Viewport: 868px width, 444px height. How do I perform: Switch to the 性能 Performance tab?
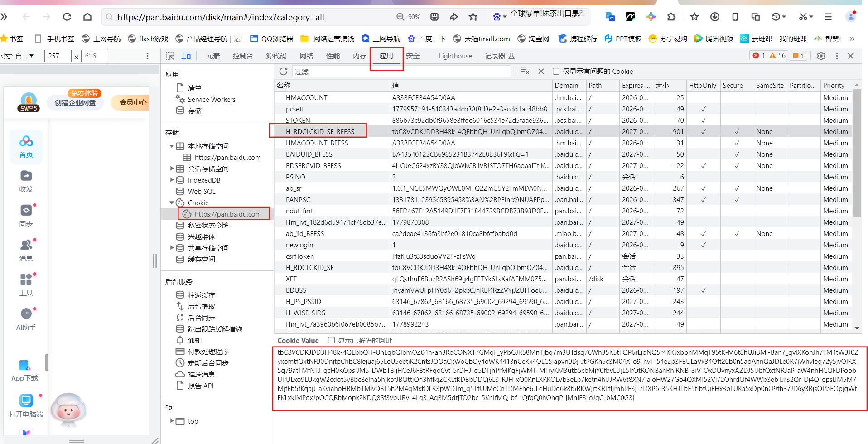tap(333, 56)
